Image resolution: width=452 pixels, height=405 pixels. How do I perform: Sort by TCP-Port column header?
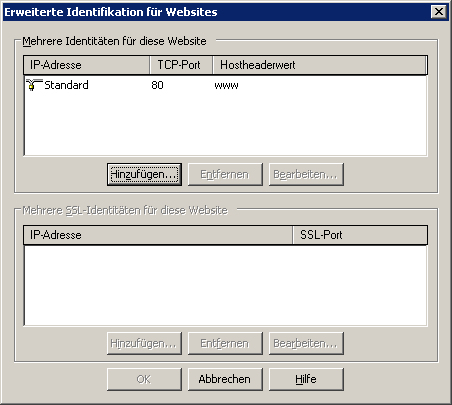181,65
